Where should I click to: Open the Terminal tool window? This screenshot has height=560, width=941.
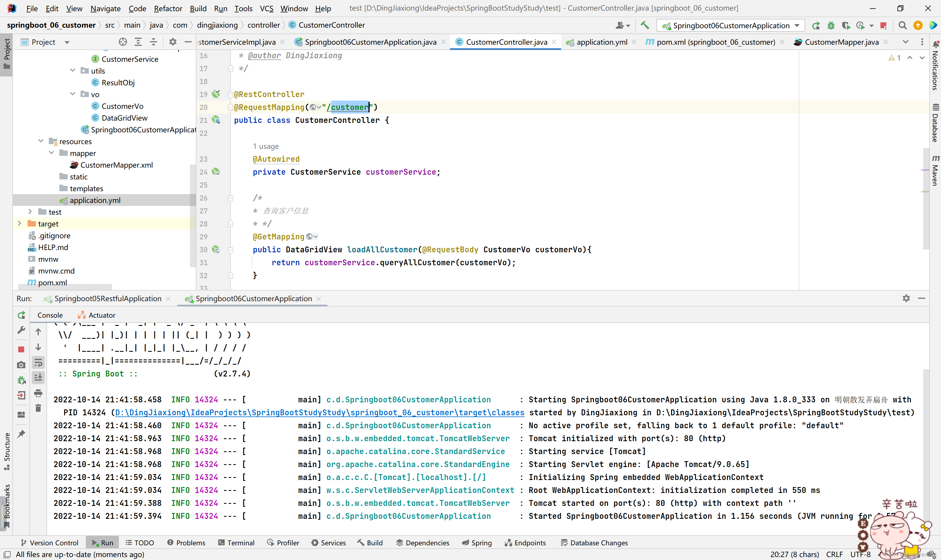pos(236,543)
